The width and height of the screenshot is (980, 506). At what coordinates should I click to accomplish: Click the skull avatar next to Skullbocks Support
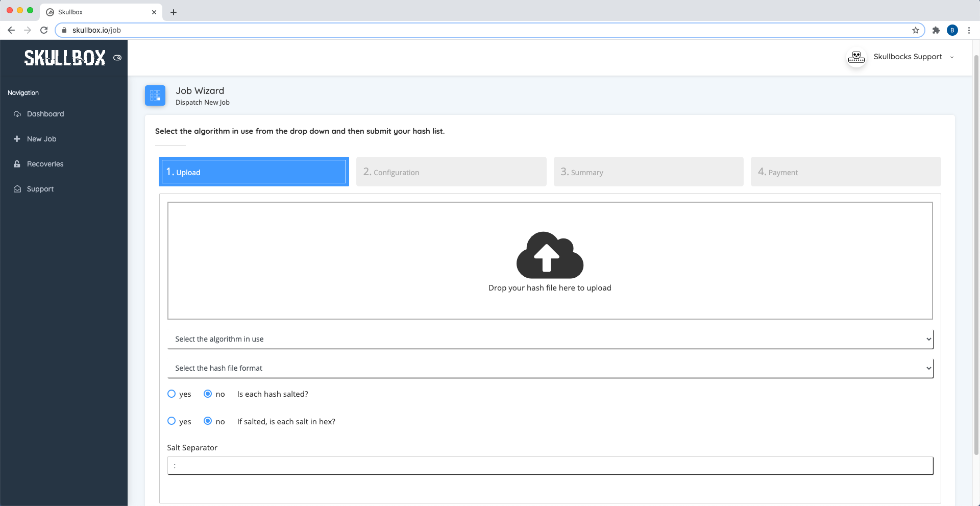coord(855,57)
